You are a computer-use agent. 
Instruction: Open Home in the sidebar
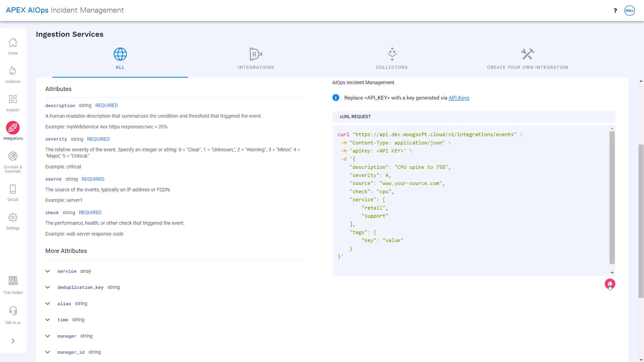[13, 47]
